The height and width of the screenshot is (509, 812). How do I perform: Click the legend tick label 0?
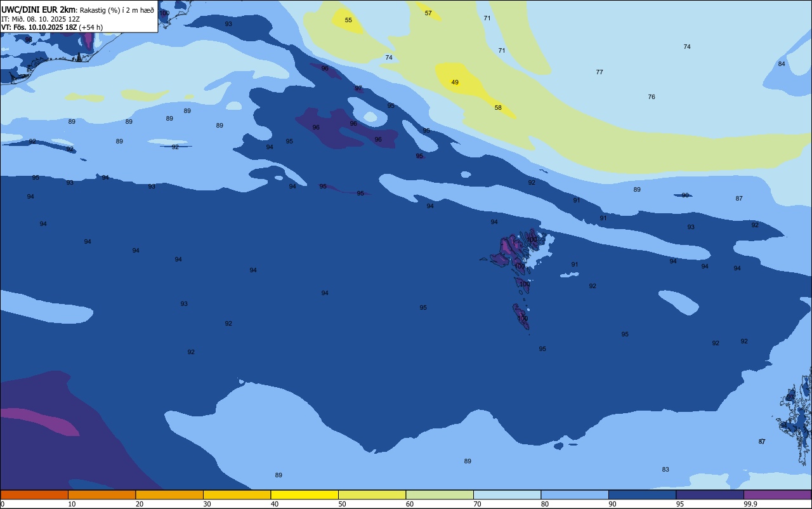(3, 504)
